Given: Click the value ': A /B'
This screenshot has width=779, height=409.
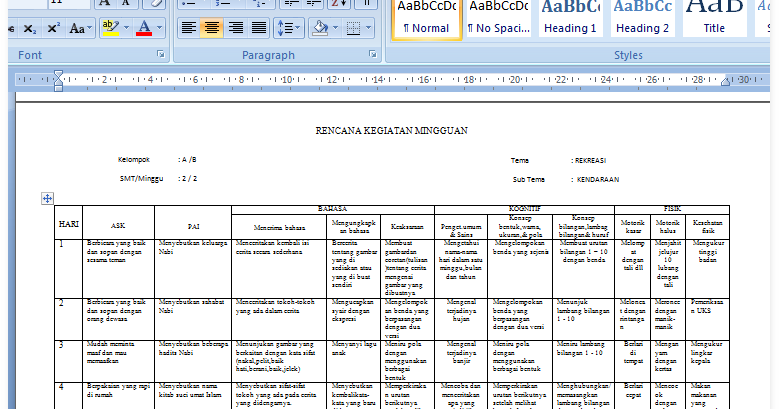Looking at the screenshot, I should pos(187,160).
